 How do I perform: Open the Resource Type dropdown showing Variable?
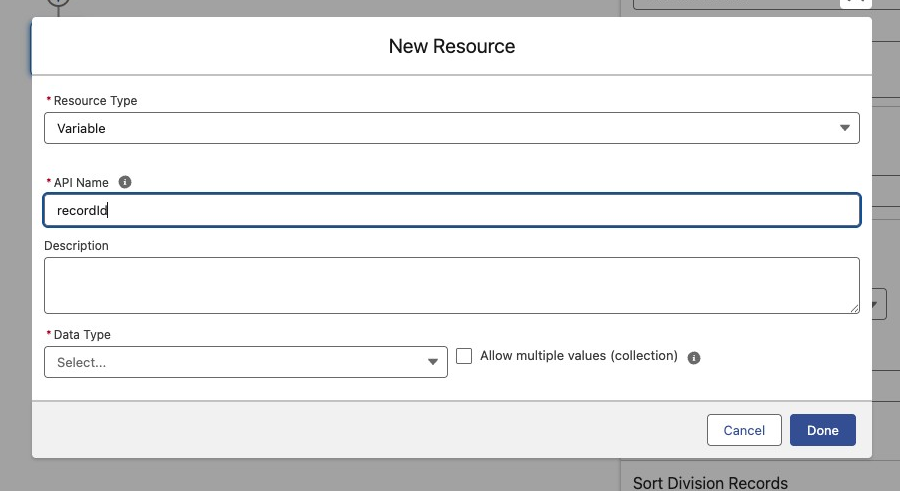tap(450, 128)
